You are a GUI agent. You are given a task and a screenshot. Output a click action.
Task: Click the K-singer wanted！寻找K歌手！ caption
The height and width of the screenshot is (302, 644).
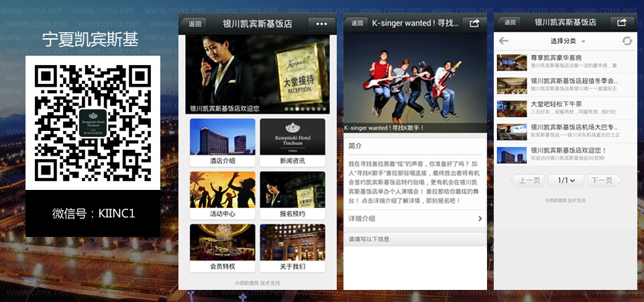click(384, 128)
